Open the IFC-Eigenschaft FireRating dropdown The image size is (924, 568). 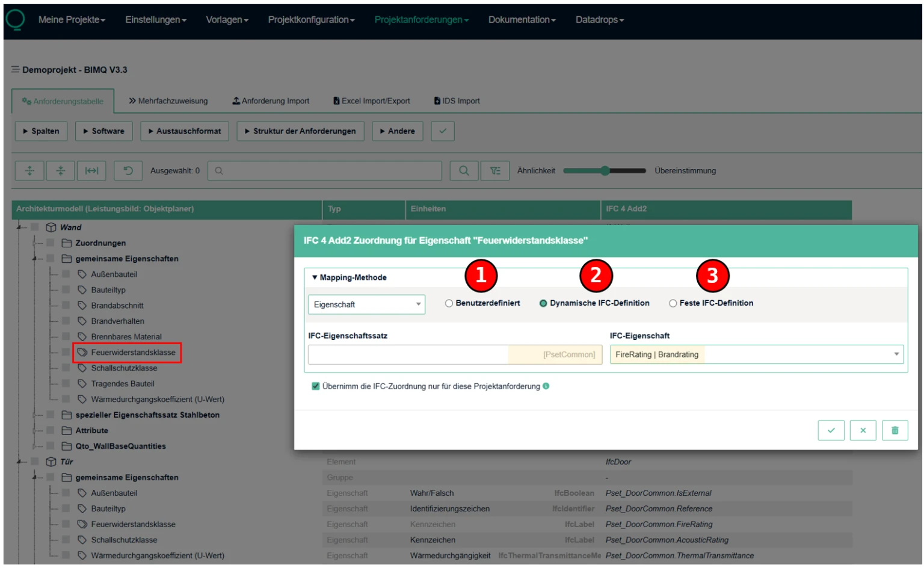(x=756, y=354)
